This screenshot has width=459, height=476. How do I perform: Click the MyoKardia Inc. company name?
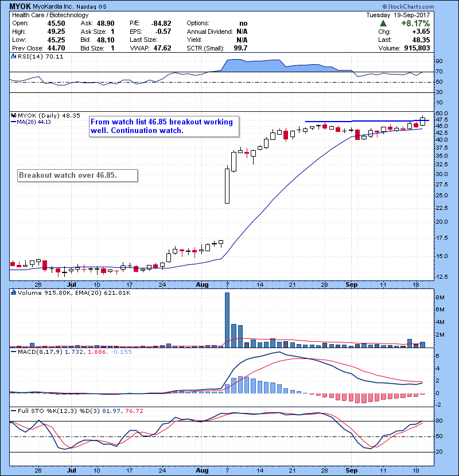tap(53, 7)
